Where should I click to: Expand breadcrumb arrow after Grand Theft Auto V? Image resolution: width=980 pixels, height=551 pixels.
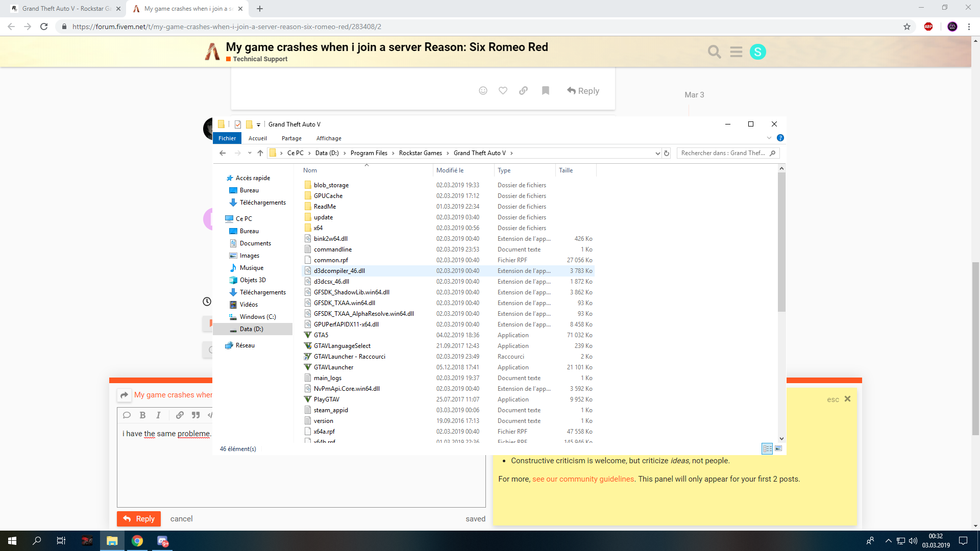pyautogui.click(x=511, y=153)
